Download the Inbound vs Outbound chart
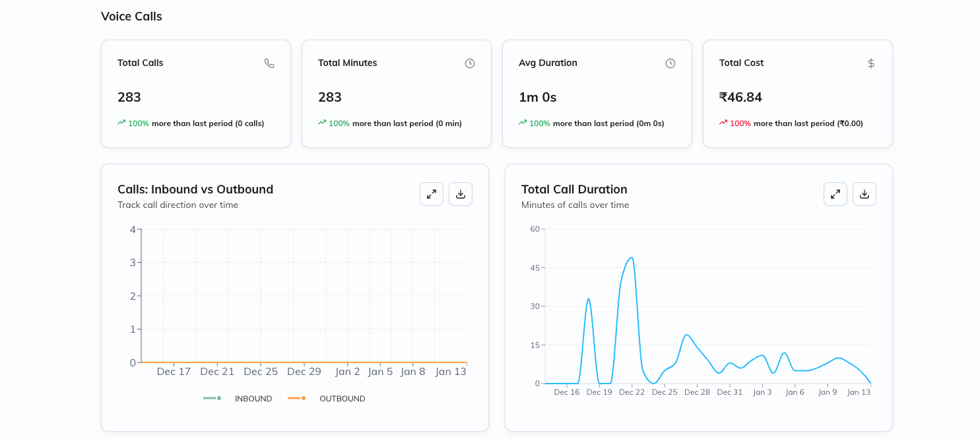The image size is (980, 443). 461,194
